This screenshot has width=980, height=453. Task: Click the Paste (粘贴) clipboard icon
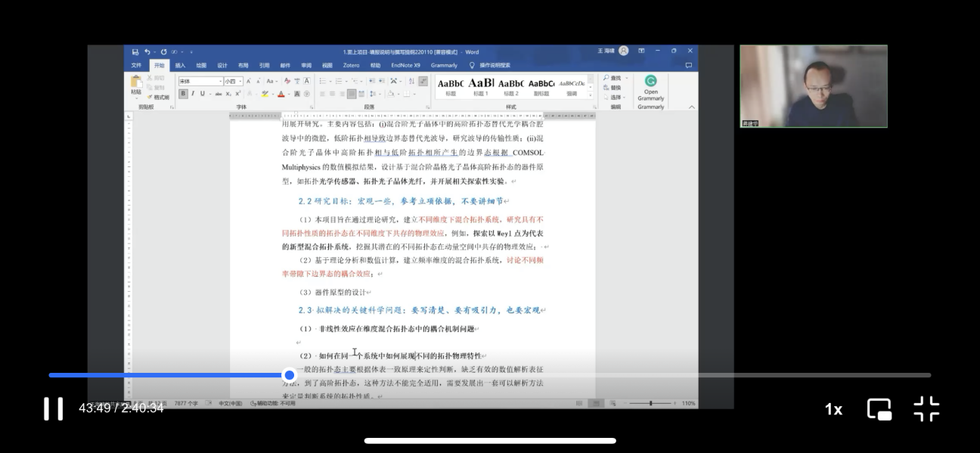tap(136, 82)
